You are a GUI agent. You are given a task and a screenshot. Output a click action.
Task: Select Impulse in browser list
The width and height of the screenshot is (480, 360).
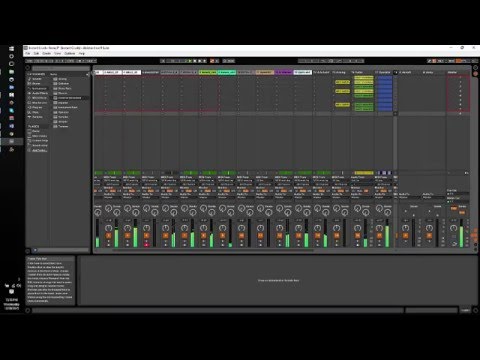pyautogui.click(x=63, y=103)
